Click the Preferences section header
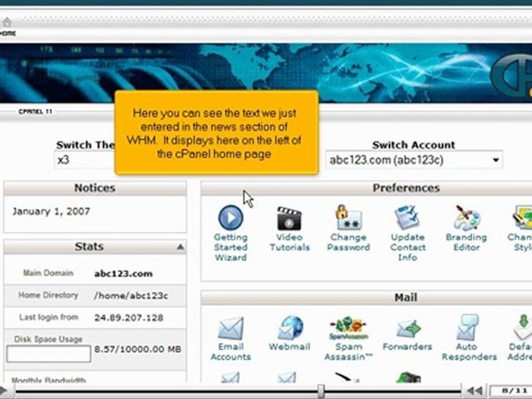The width and height of the screenshot is (532, 399). 366,188
